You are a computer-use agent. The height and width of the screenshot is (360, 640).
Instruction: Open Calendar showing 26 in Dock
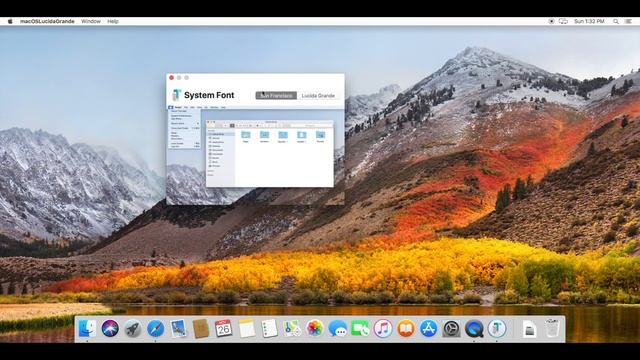point(224,328)
